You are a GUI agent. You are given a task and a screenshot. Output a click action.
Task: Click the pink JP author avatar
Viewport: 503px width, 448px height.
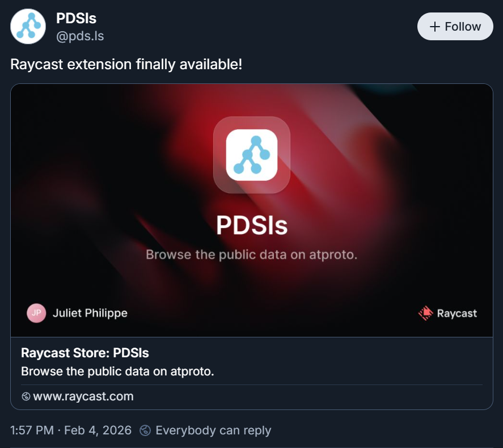[36, 313]
